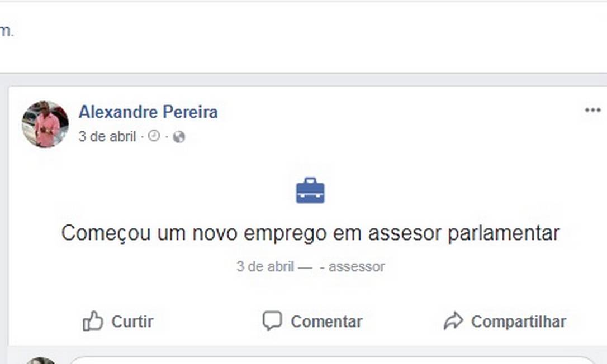This screenshot has width=607, height=364.
Task: Click the commenter avatar at the bottom left
Action: tap(41, 361)
